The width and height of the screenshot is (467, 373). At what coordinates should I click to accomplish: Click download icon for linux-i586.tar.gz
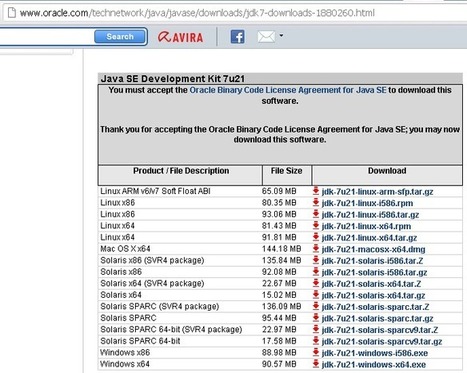[316, 214]
